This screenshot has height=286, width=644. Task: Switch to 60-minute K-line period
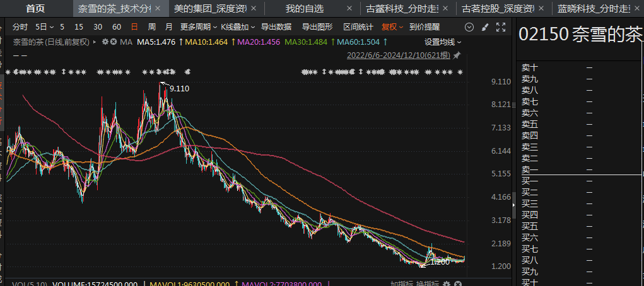pos(117,27)
